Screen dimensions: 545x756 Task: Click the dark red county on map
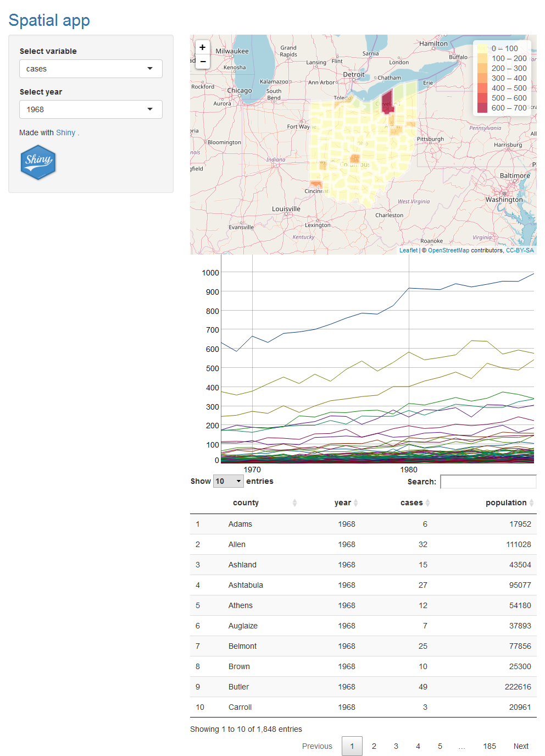pyautogui.click(x=387, y=102)
